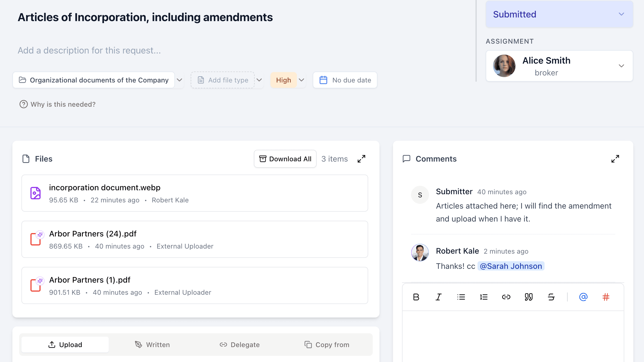Add a hashtag using the # icon
This screenshot has height=362, width=644.
[x=605, y=297]
